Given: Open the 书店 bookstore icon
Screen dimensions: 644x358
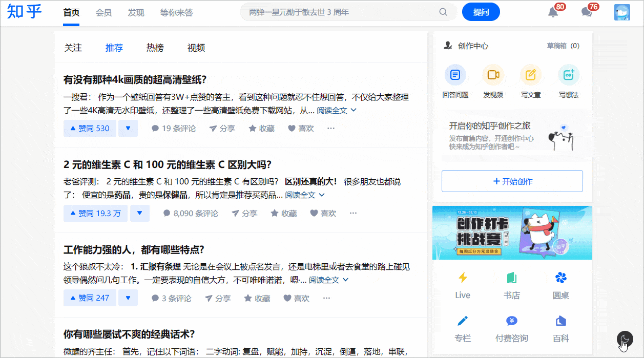Looking at the screenshot, I should tap(512, 278).
